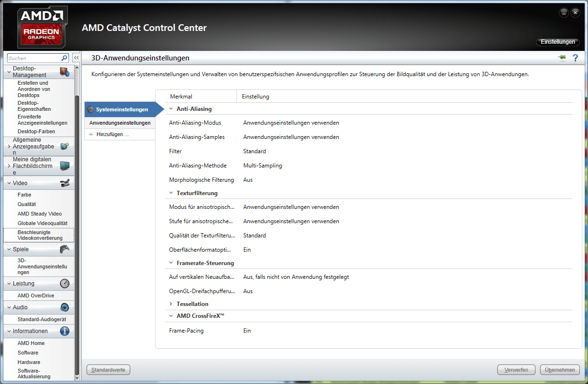Open Software-Aktualisierung page
The image size is (588, 384).
34,374
